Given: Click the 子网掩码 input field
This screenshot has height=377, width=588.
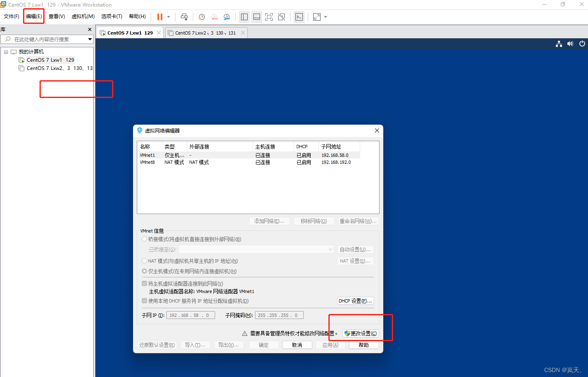Looking at the screenshot, I should pos(279,315).
